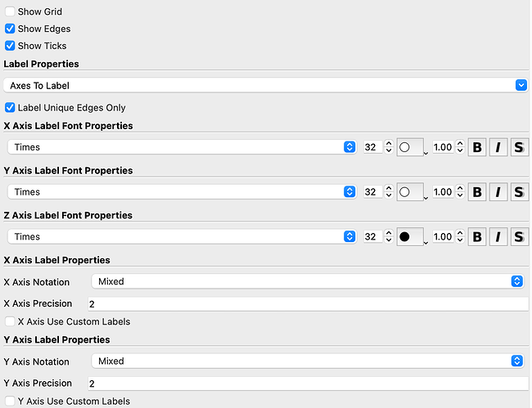
Task: Toggle shadow for X Axis label font
Action: [x=519, y=147]
